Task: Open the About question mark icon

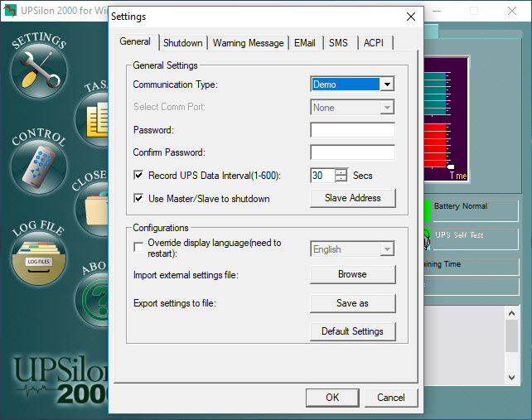Action: coord(92,300)
